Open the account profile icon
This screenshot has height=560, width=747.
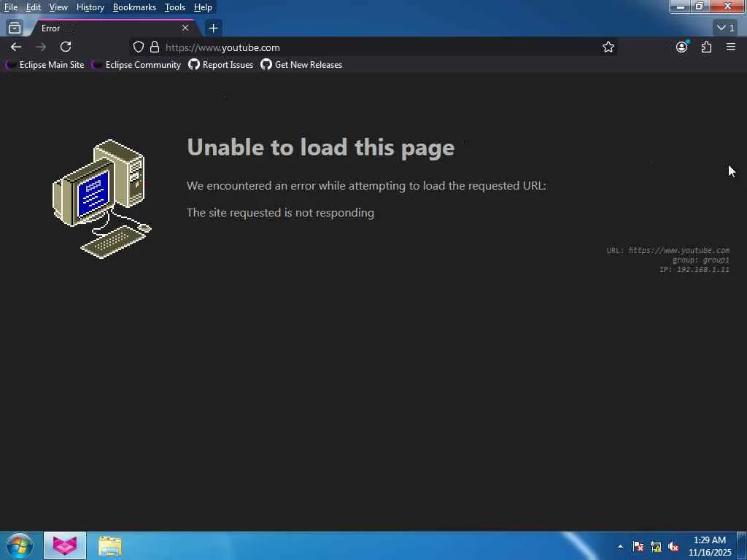click(682, 47)
